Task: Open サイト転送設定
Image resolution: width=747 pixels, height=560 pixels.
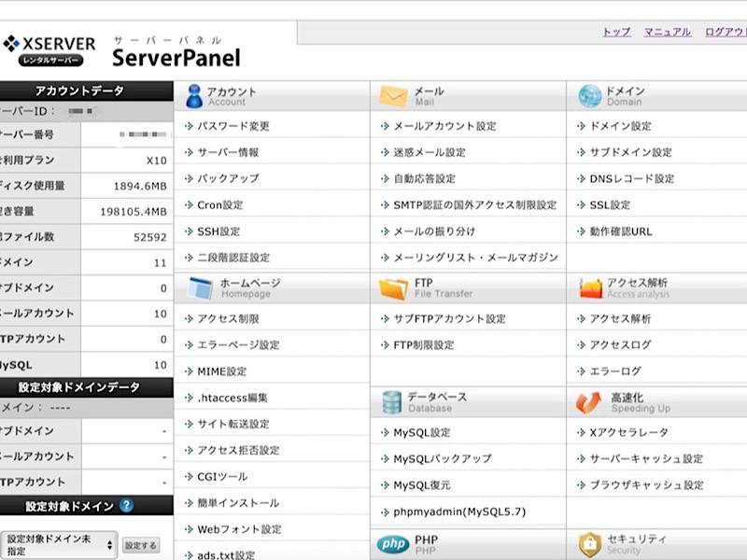Action: pyautogui.click(x=233, y=424)
